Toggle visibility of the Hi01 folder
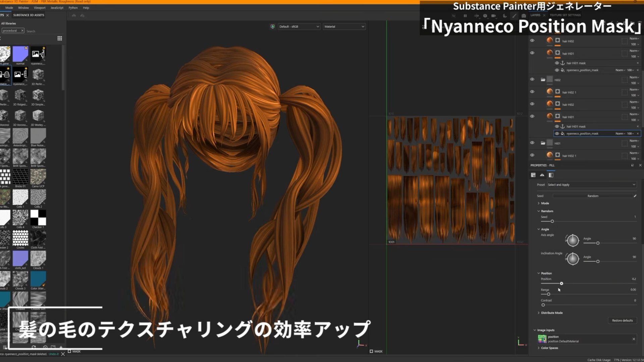This screenshot has height=362, width=644. click(x=532, y=143)
